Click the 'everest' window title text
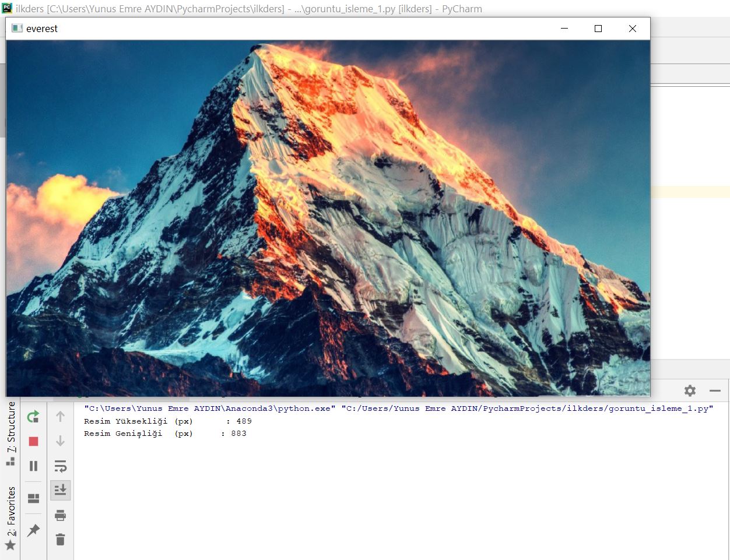This screenshot has width=730, height=560. [x=42, y=29]
